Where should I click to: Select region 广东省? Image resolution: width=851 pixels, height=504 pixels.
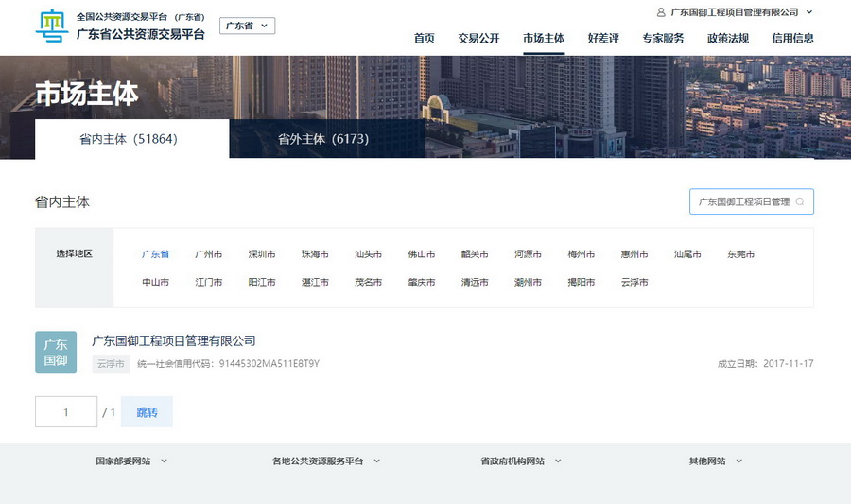(155, 254)
